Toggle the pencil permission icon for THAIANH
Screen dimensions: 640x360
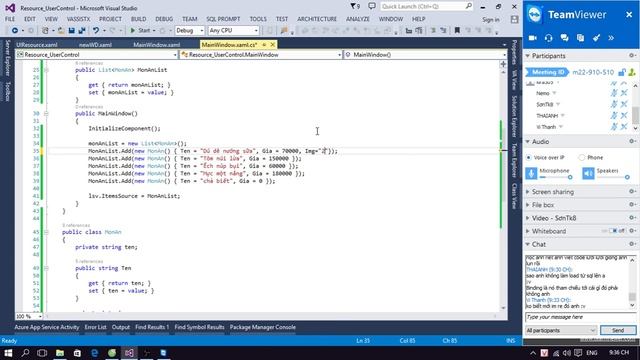pos(624,116)
